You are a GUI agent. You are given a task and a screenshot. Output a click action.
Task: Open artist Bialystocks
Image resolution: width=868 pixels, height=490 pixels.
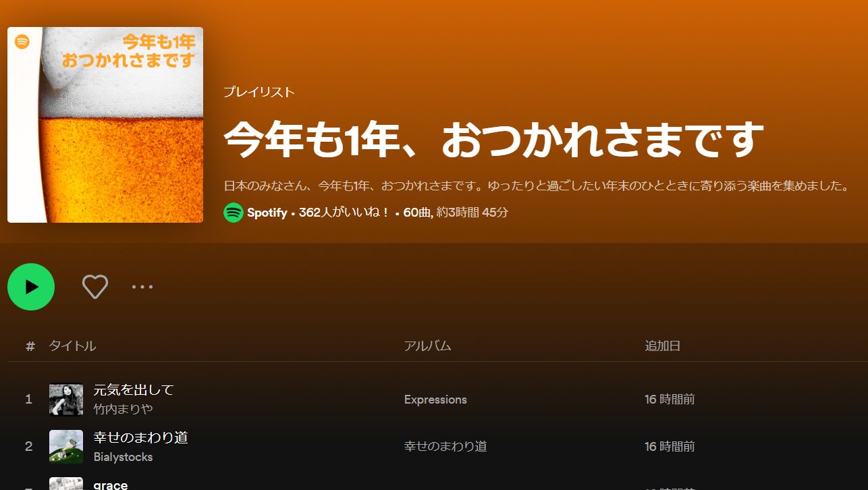(x=123, y=457)
